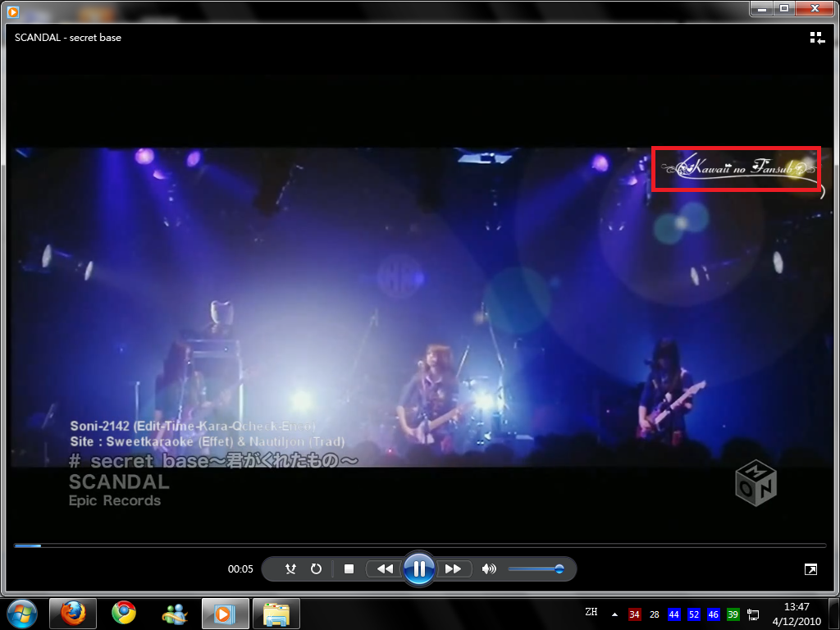
Task: Show hidden tray icons arrow
Action: [x=614, y=614]
